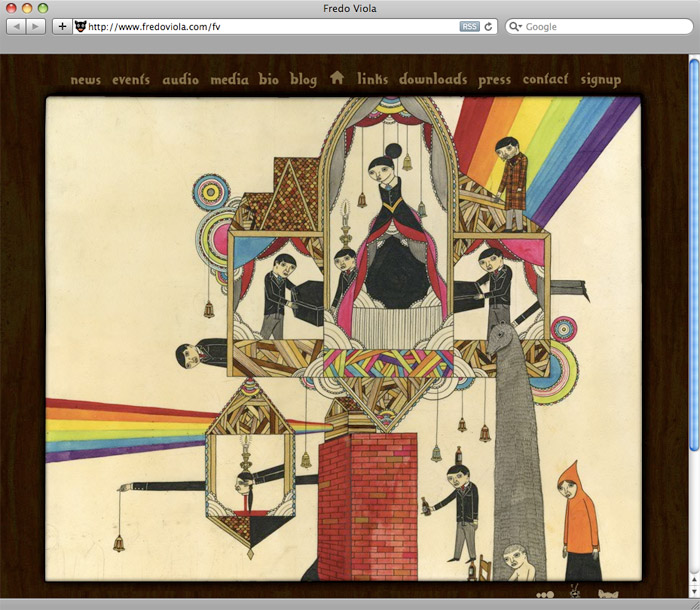Click the cat ears icon at page bottom
The width and height of the screenshot is (700, 610).
(608, 594)
